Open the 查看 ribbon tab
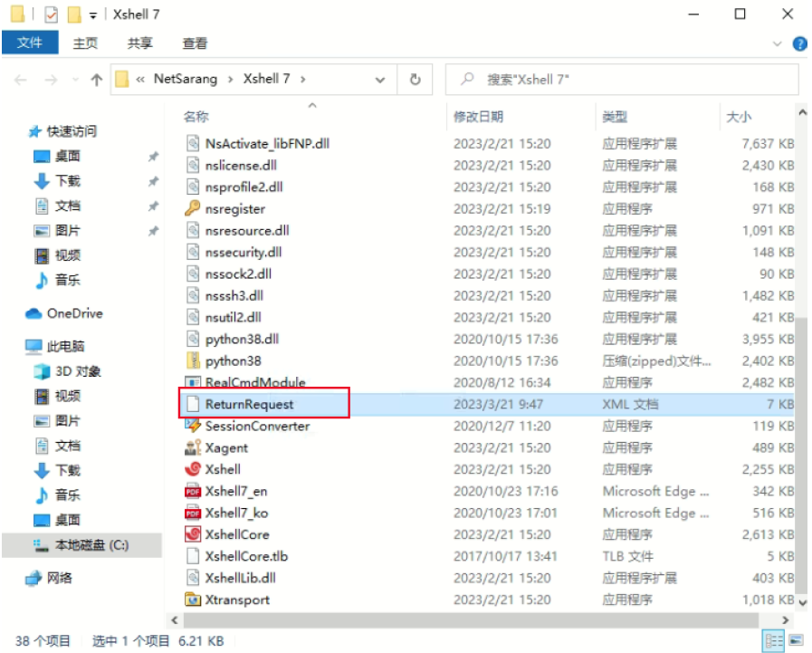 195,43
